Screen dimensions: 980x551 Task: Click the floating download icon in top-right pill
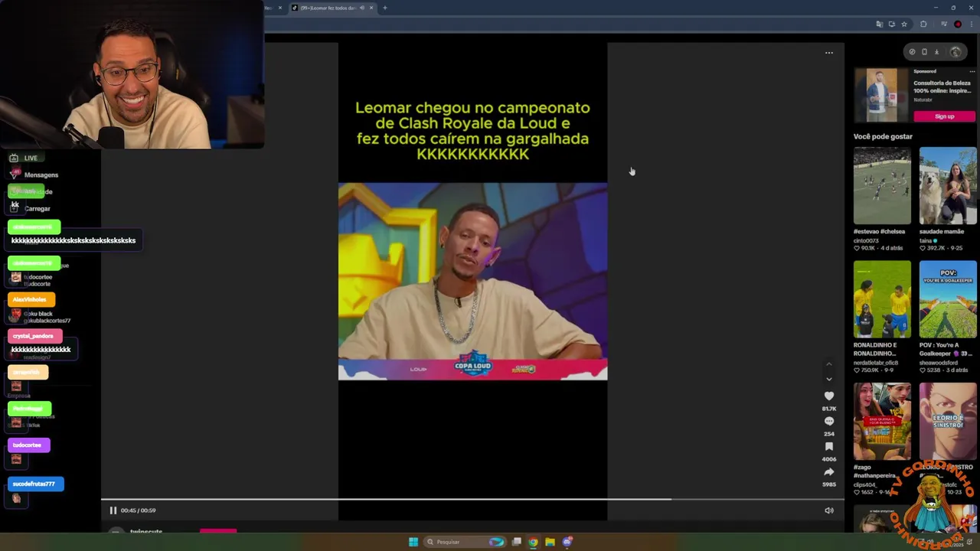[936, 52]
